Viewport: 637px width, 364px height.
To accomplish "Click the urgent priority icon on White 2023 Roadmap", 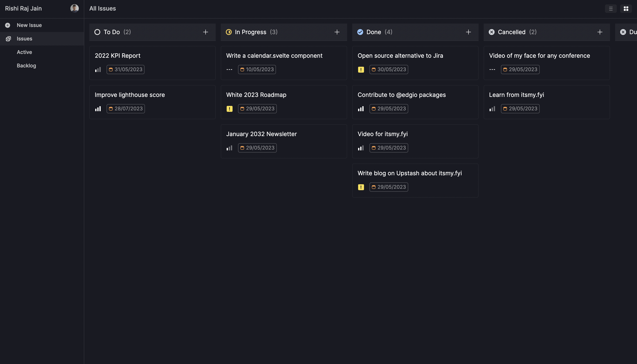I will [x=229, y=108].
